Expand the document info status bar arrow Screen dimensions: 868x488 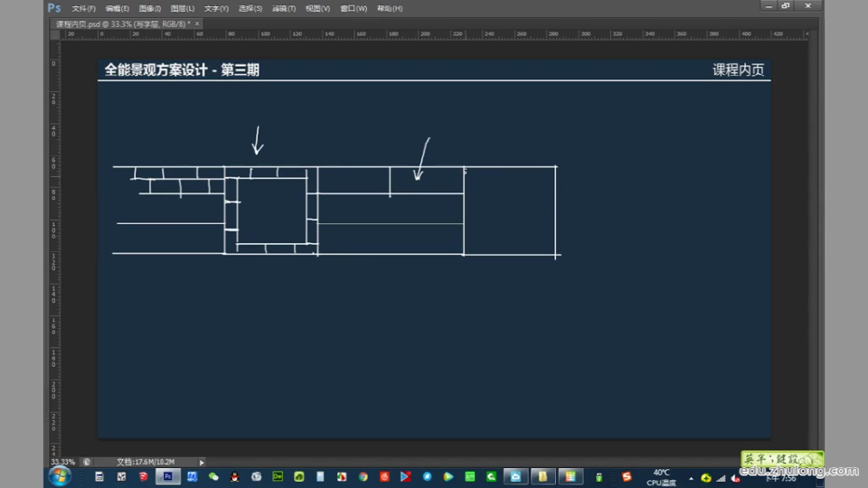(202, 462)
